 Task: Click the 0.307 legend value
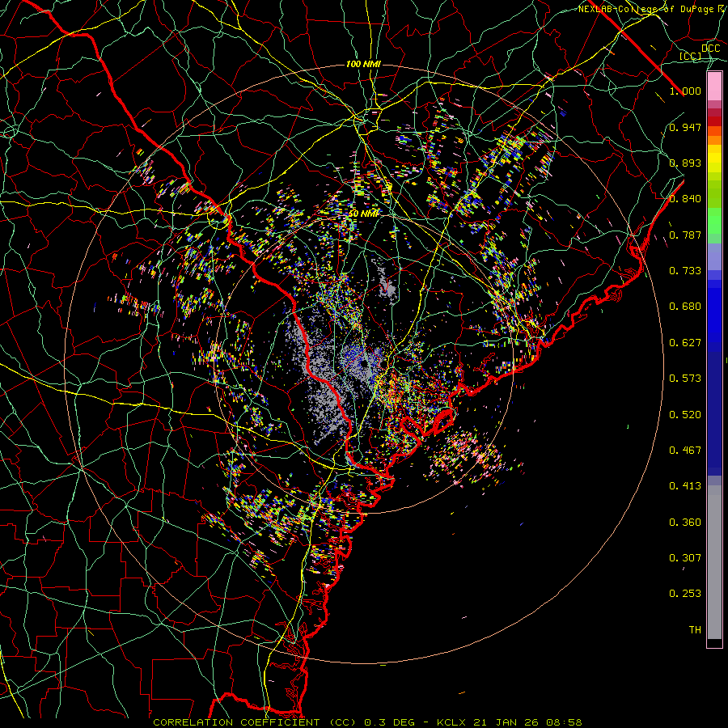point(685,558)
